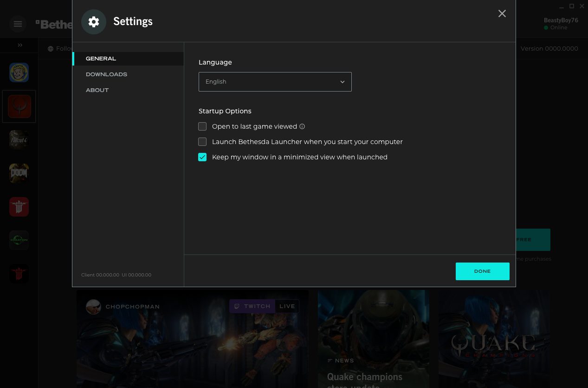The height and width of the screenshot is (388, 588).
Task: Click the globe icon in background toolbar
Action: 51,49
